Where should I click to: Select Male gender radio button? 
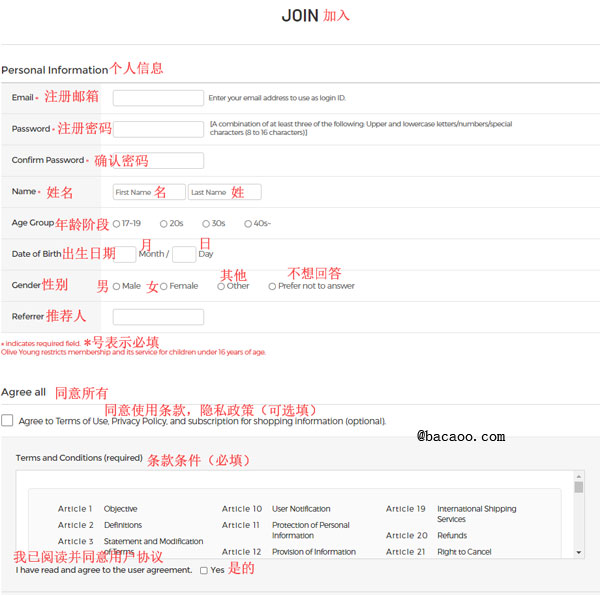click(117, 286)
